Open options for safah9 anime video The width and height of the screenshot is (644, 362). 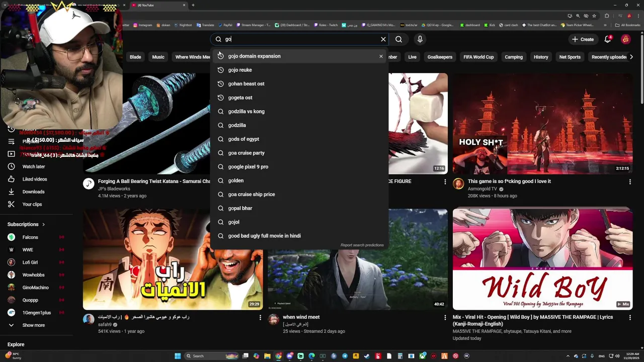click(x=260, y=317)
